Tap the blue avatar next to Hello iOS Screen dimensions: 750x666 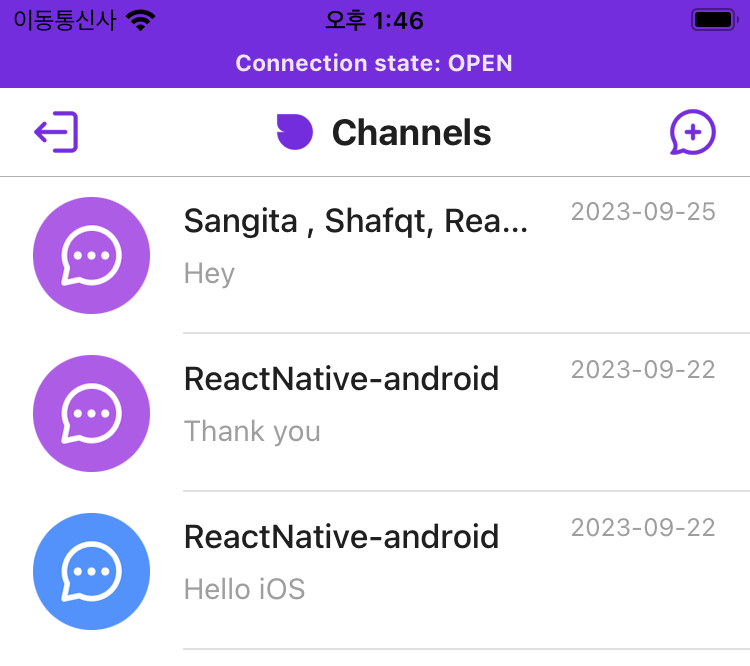pyautogui.click(x=91, y=571)
